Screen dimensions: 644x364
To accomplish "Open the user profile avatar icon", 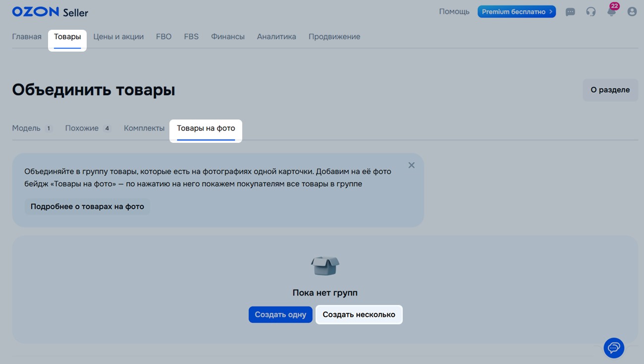I will tap(632, 11).
